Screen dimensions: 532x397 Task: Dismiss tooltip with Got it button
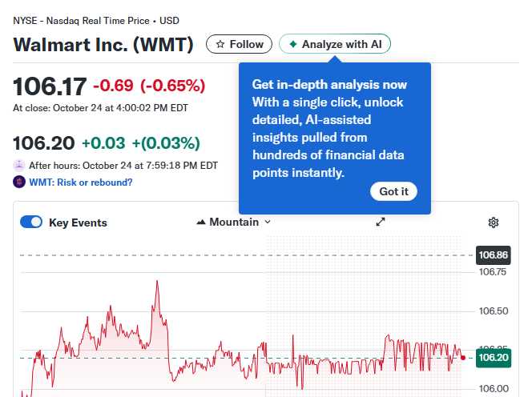pyautogui.click(x=393, y=191)
